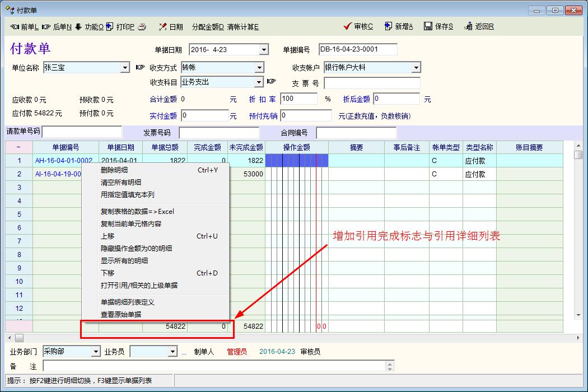Image resolution: width=588 pixels, height=392 pixels.
Task: Open the 功能 function menu icon
Action: [x=78, y=26]
